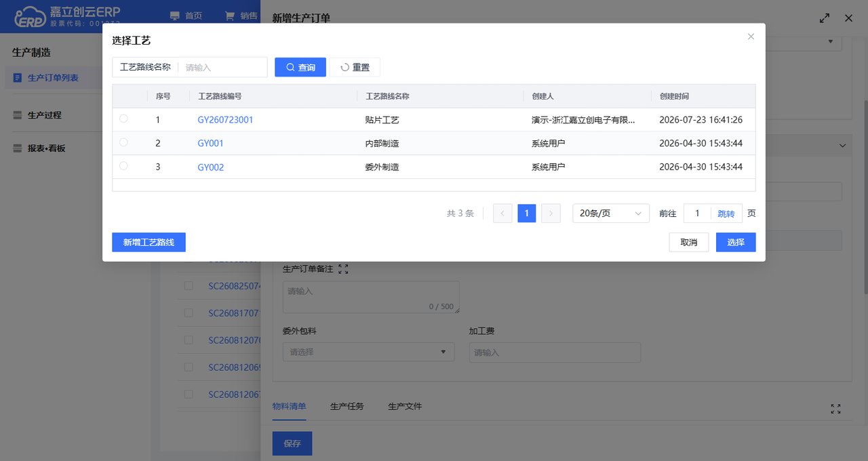Open process route link GY260723001
Image resolution: width=868 pixels, height=461 pixels.
point(225,120)
